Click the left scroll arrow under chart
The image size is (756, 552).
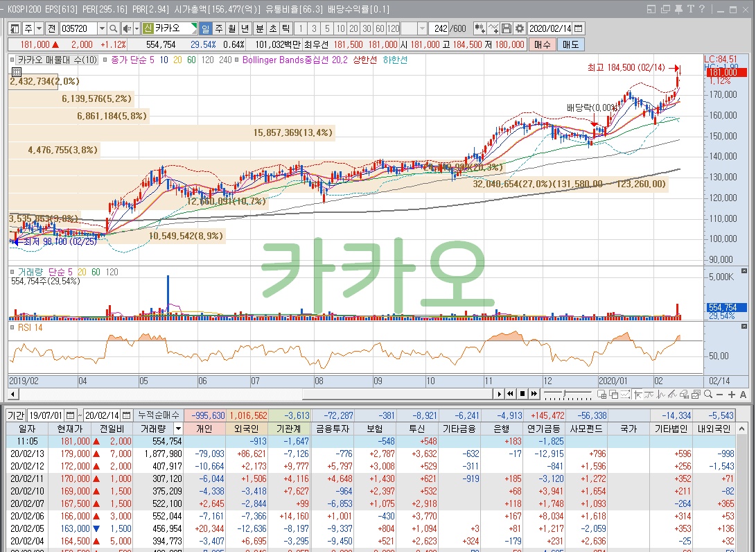tap(13, 394)
